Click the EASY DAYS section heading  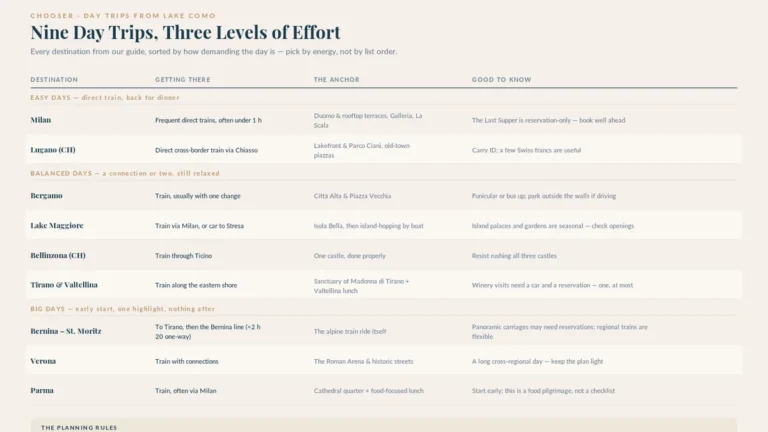click(x=105, y=97)
